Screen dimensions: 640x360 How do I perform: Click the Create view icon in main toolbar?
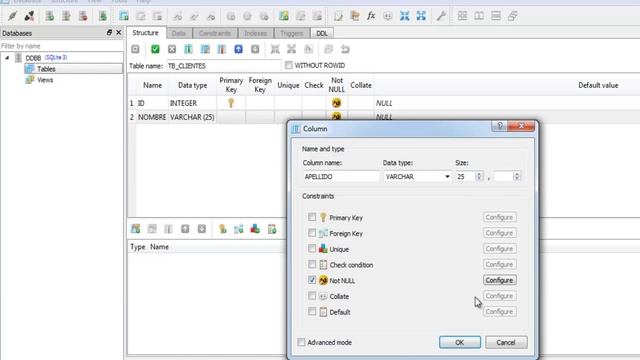(x=284, y=16)
